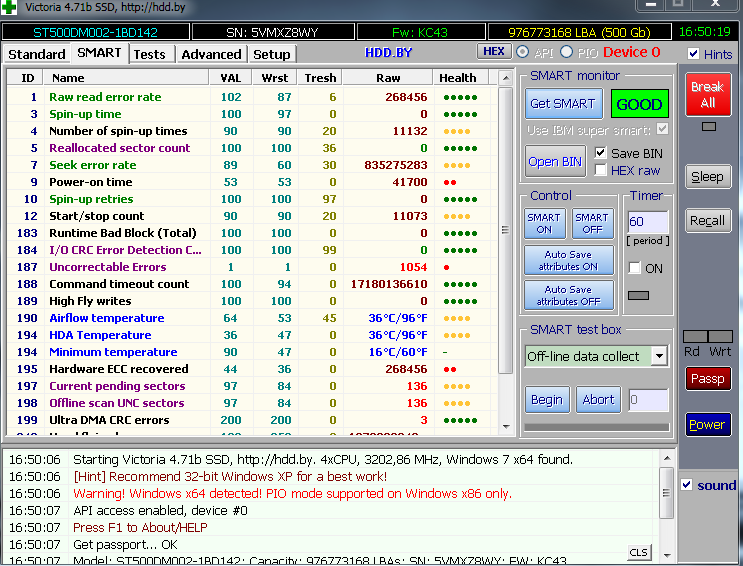Image resolution: width=743 pixels, height=566 pixels.
Task: Click the CLS log clear button
Action: 638,552
